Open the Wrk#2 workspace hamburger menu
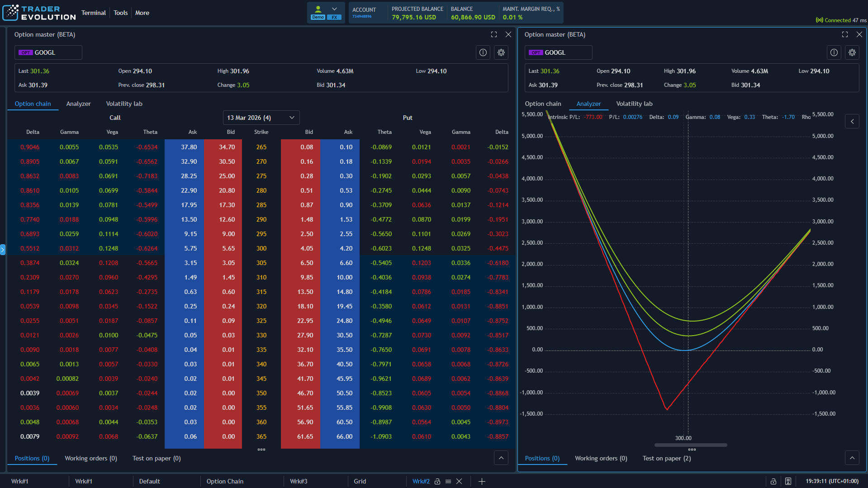 448,481
